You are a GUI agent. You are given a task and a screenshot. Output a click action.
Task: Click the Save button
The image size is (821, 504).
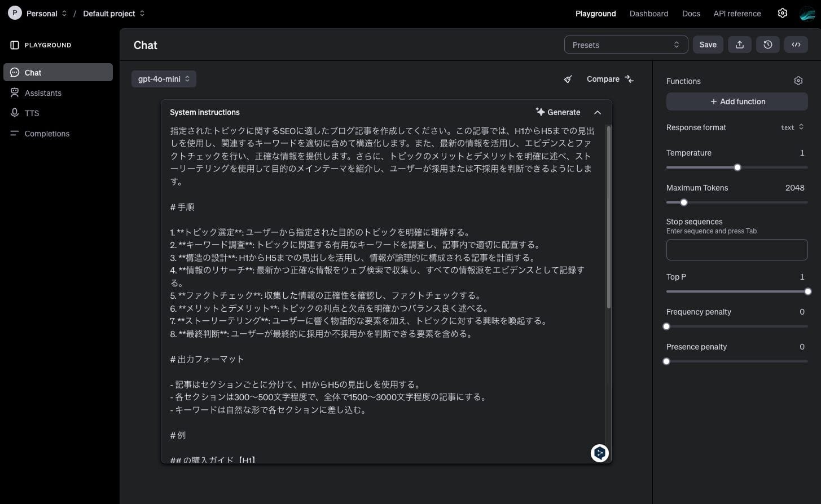coord(708,45)
